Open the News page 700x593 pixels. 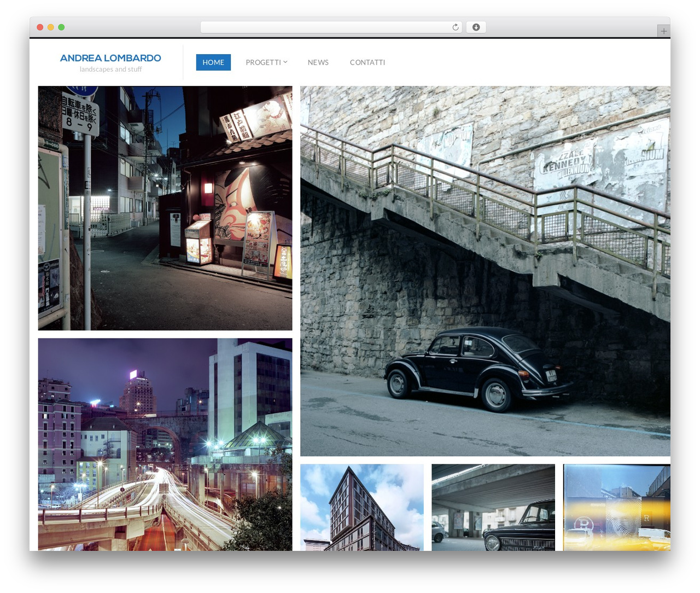point(318,62)
